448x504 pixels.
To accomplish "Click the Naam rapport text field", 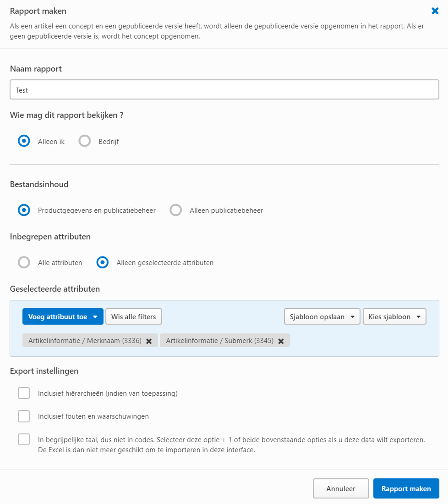I will click(224, 89).
